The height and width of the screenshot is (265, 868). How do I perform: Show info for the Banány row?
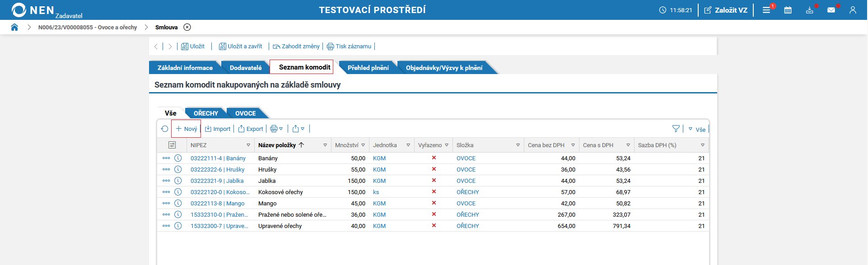[178, 158]
